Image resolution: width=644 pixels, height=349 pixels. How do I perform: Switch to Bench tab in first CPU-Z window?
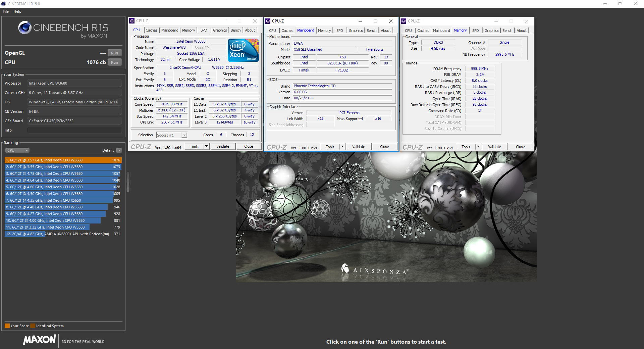pos(236,30)
